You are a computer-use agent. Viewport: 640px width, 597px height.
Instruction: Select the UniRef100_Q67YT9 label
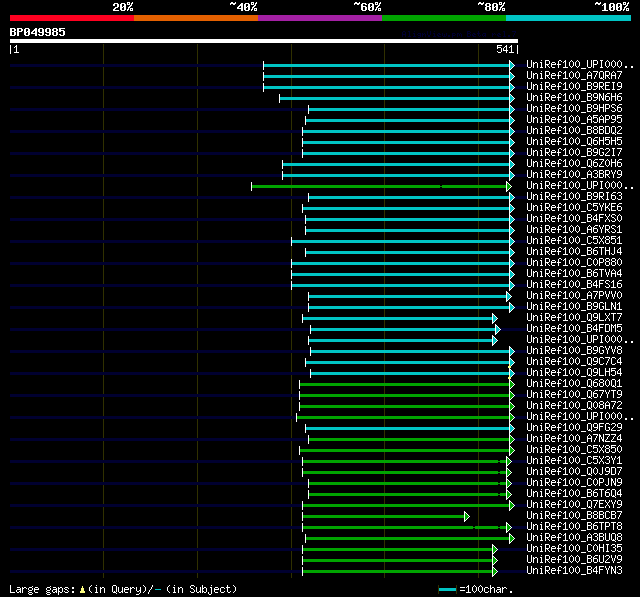point(574,395)
